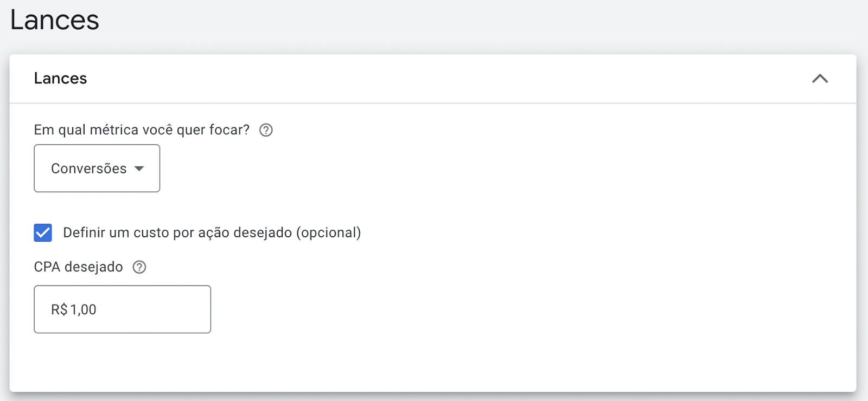This screenshot has width=868, height=401.
Task: Click the Lances card header bar
Action: (433, 79)
